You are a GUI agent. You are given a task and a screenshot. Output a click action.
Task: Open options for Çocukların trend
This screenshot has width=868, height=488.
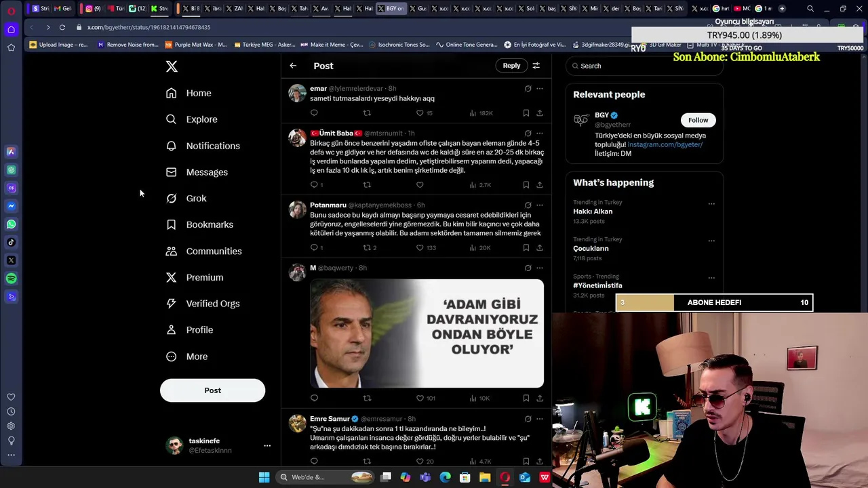coord(711,241)
